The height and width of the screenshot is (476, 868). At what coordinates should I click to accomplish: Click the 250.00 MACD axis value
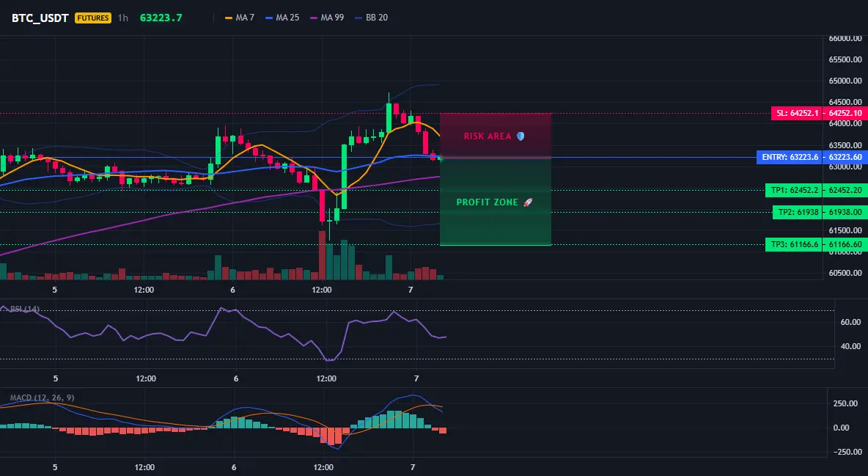tap(845, 403)
